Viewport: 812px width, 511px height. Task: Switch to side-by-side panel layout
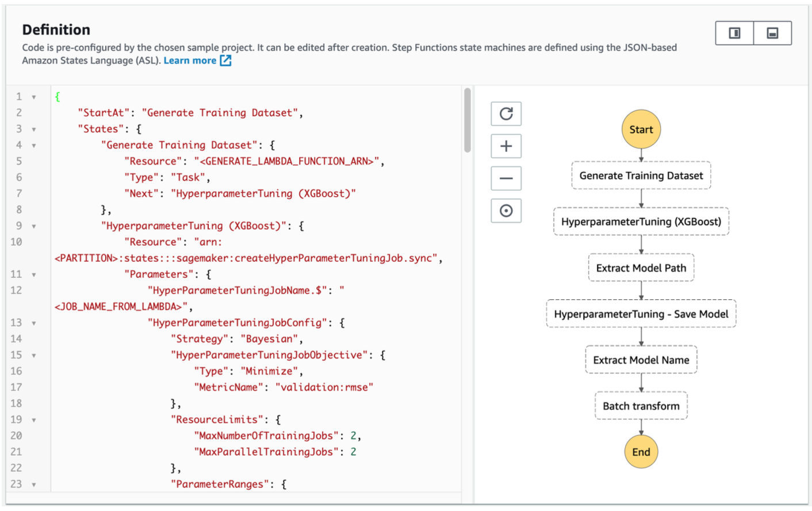click(x=734, y=33)
